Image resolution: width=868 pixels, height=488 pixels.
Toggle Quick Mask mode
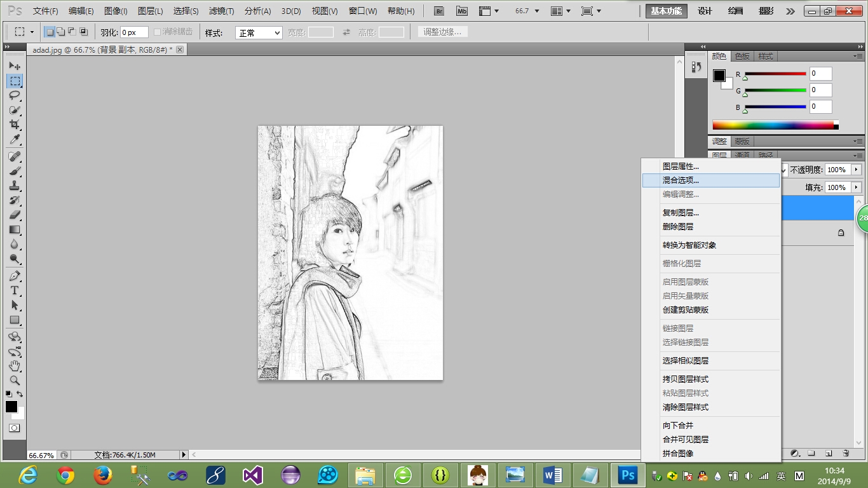pos(15,428)
